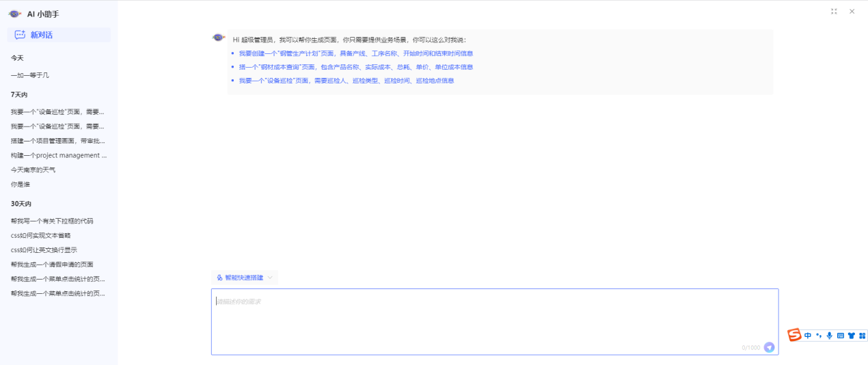Open the Sogou soft keyboard icon
868x365 pixels.
point(841,336)
